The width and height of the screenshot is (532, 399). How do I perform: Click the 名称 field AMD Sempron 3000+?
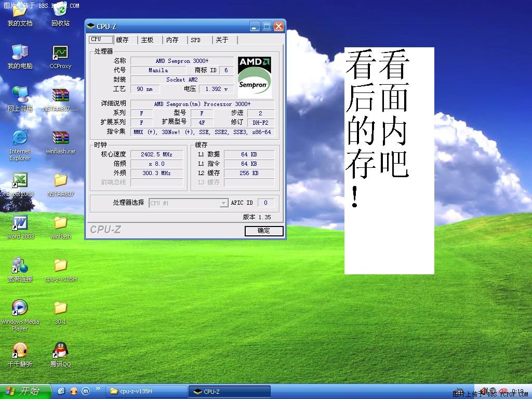[182, 61]
